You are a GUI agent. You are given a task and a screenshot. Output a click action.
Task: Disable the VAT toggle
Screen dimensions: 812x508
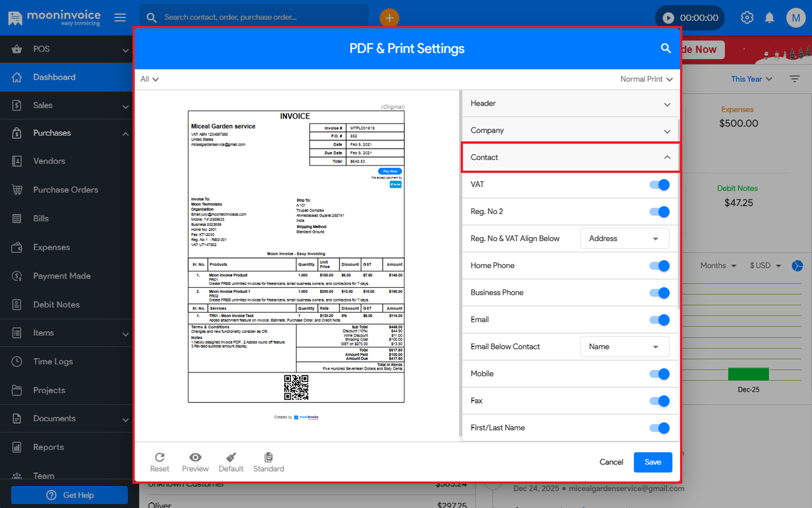click(659, 185)
